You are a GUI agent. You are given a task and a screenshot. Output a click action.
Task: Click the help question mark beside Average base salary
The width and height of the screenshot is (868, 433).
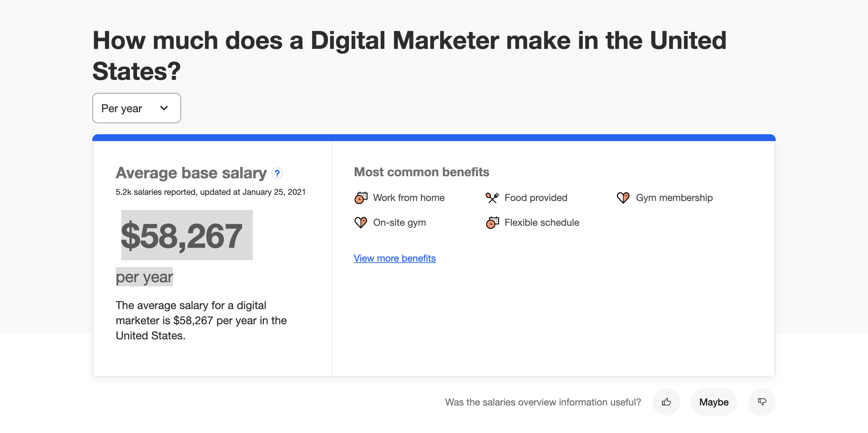click(277, 173)
